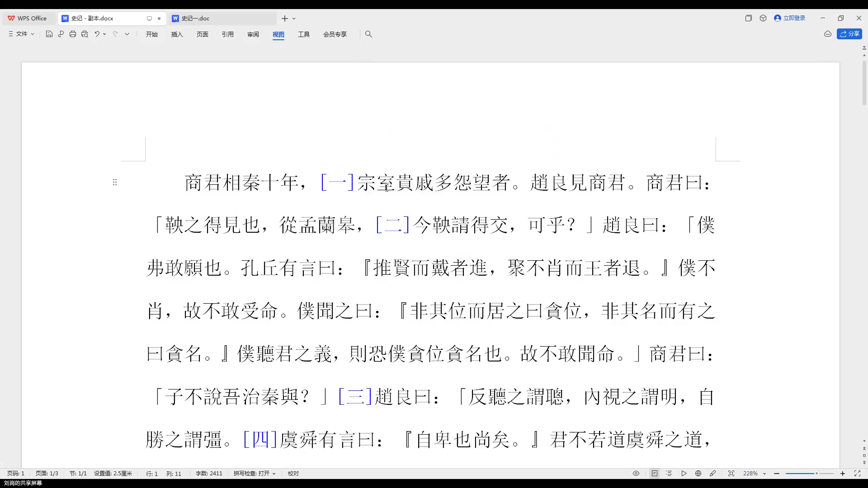Click footnote reference [二]
The width and height of the screenshot is (868, 488).
click(393, 225)
